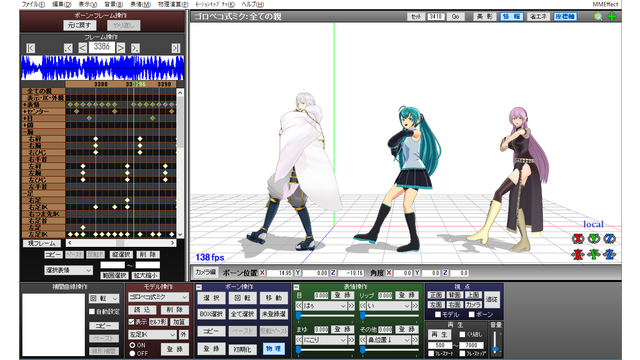Adjust the lip morph slider handle
Image resolution: width=640 pixels, height=360 pixels.
pos(362,316)
